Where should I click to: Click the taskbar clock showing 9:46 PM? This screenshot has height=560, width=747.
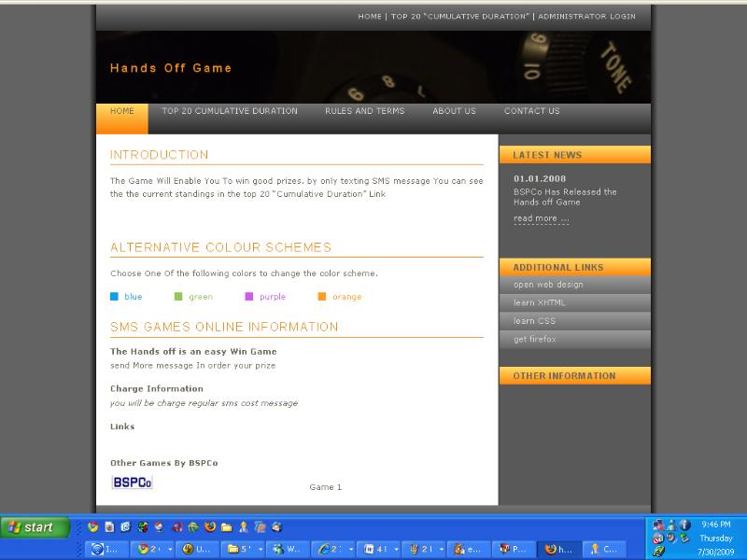coord(716,525)
